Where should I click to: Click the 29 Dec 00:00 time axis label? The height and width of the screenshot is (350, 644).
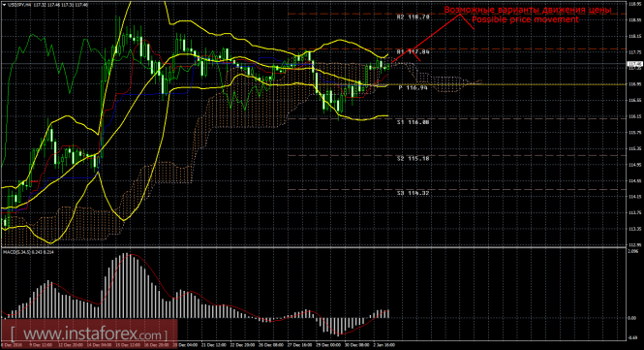[x=328, y=345]
